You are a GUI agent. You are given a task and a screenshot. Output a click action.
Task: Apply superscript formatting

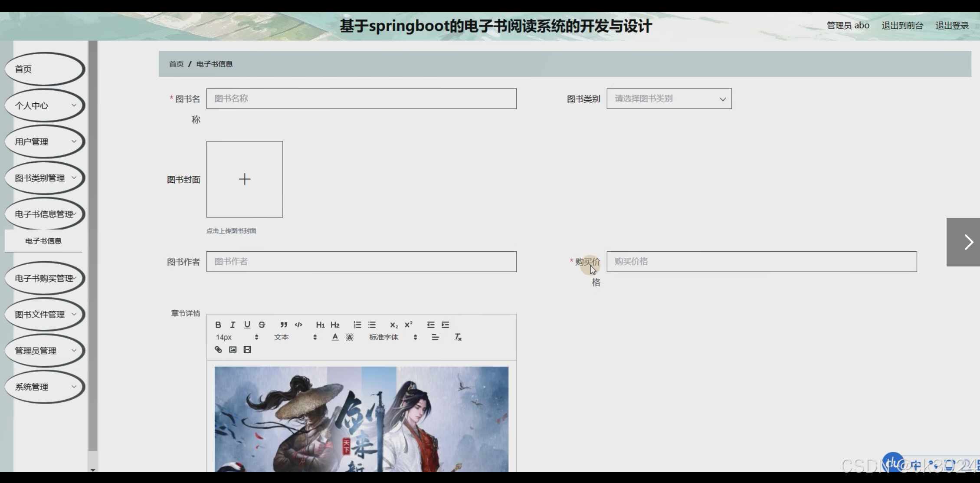tap(408, 325)
